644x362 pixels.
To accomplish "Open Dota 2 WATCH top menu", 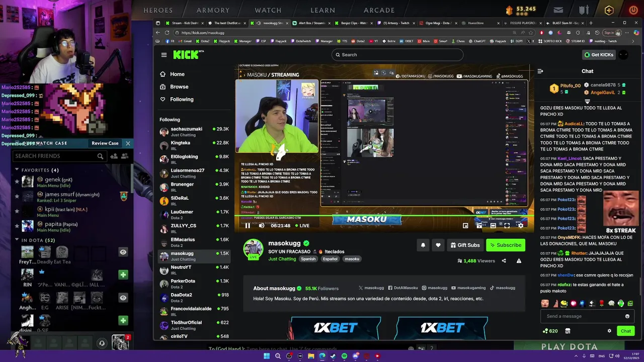I will coord(268,10).
